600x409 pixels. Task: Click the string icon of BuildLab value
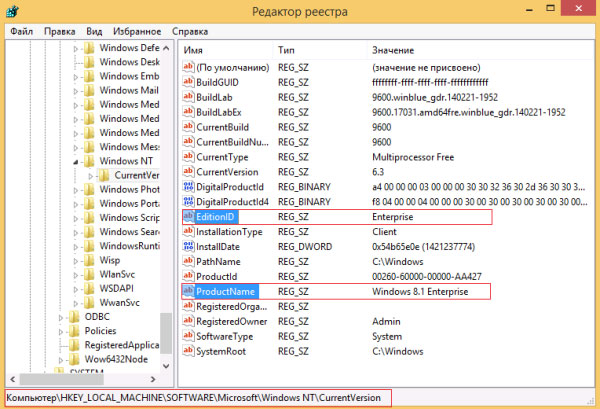tap(188, 97)
